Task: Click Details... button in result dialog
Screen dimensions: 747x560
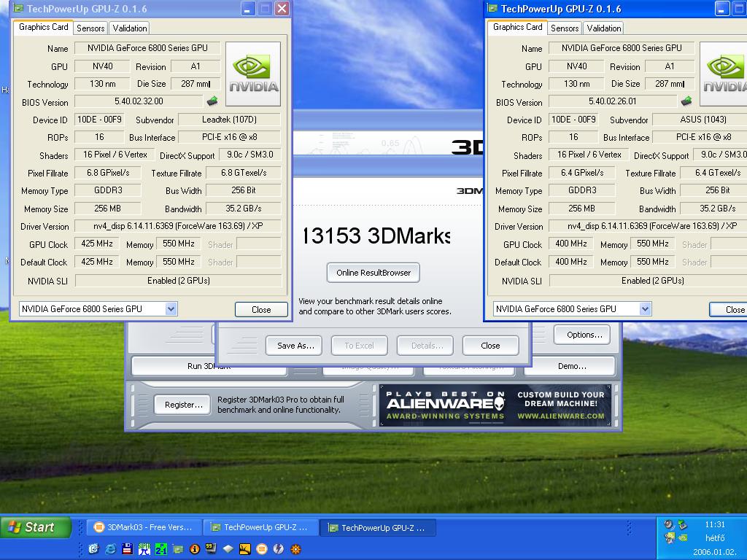Action: [425, 346]
